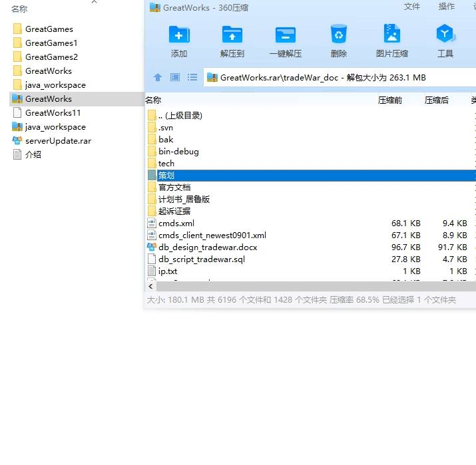The width and height of the screenshot is (476, 465).
Task: Switch to list view mode
Action: (192, 77)
